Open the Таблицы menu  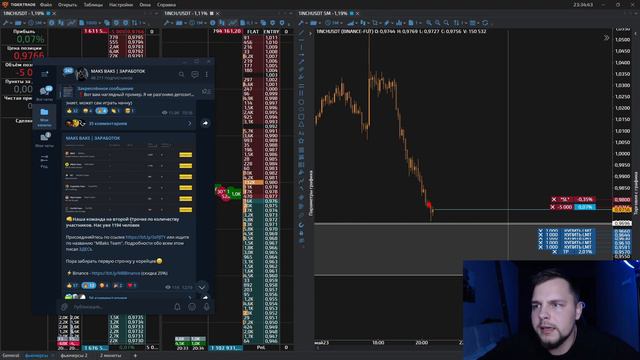[x=93, y=4]
